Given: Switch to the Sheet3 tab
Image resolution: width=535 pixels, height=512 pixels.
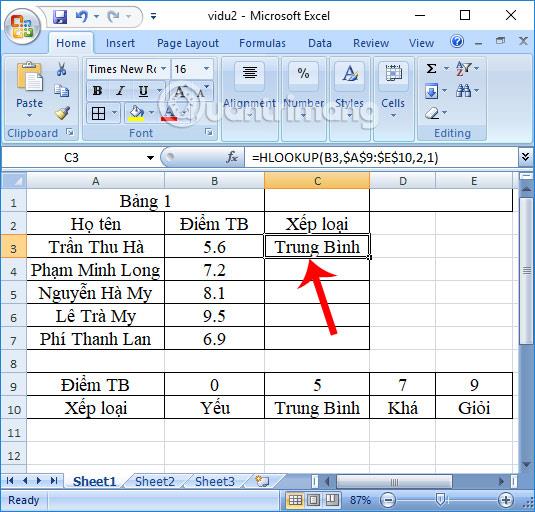Looking at the screenshot, I should coord(215,482).
